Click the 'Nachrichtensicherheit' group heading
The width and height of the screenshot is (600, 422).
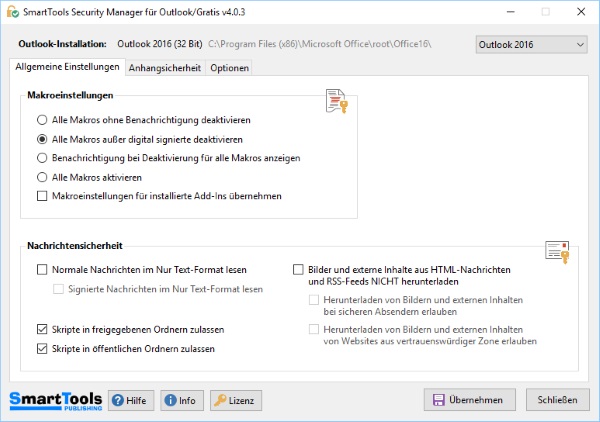pyautogui.click(x=75, y=246)
